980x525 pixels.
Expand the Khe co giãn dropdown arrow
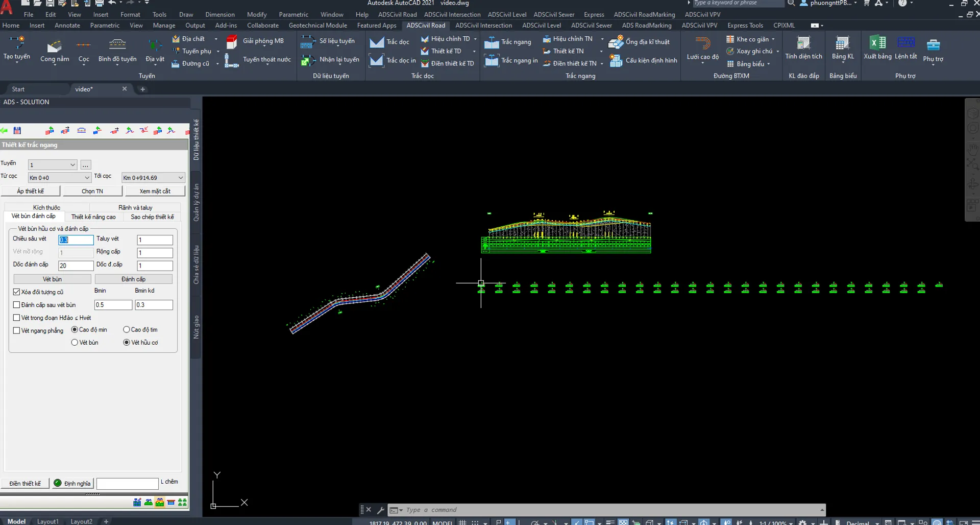click(x=773, y=39)
